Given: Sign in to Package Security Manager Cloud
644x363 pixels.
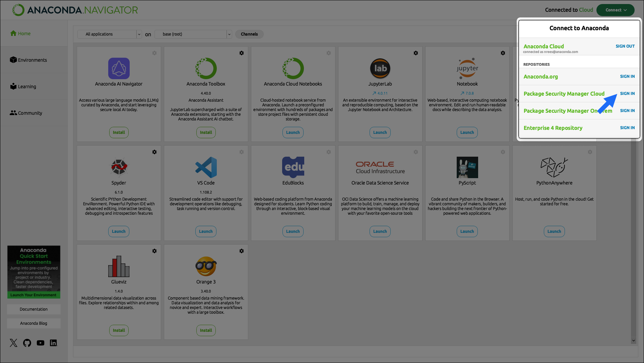Looking at the screenshot, I should tap(627, 94).
